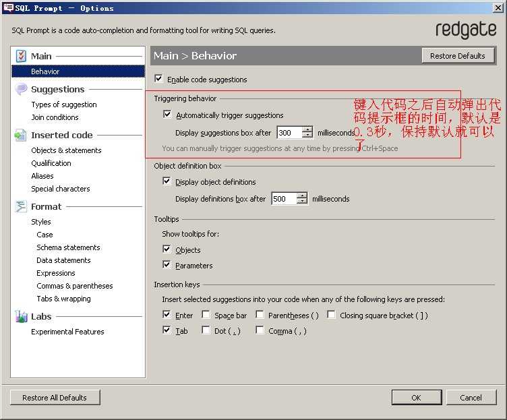This screenshot has width=507, height=420.
Task: Disable tooltips for Objects
Action: coord(167,249)
